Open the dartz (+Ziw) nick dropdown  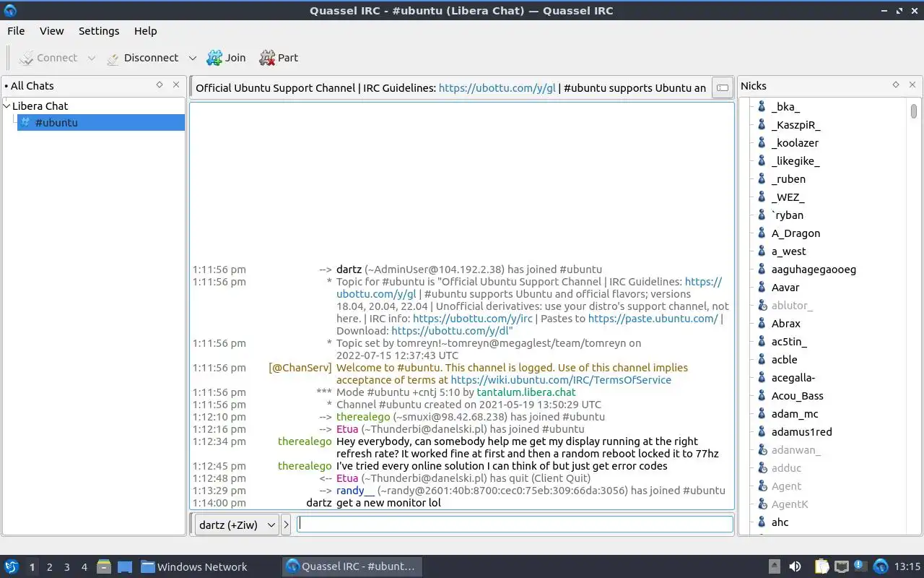236,525
